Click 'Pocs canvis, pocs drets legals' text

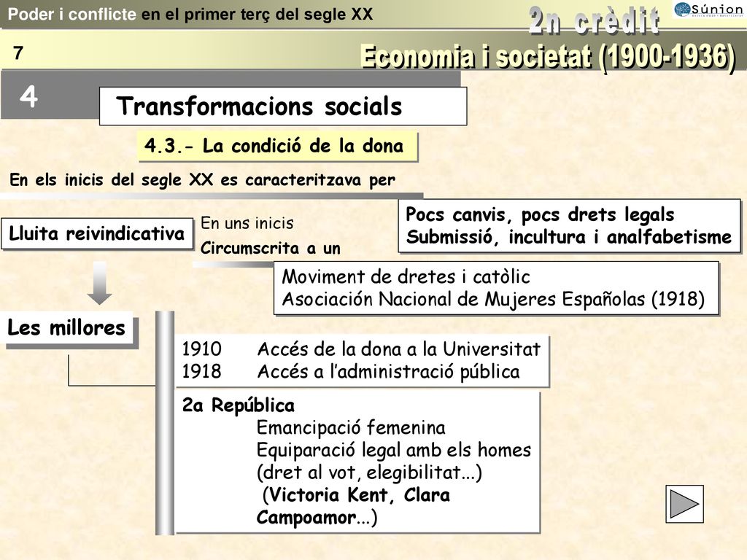pyautogui.click(x=540, y=214)
